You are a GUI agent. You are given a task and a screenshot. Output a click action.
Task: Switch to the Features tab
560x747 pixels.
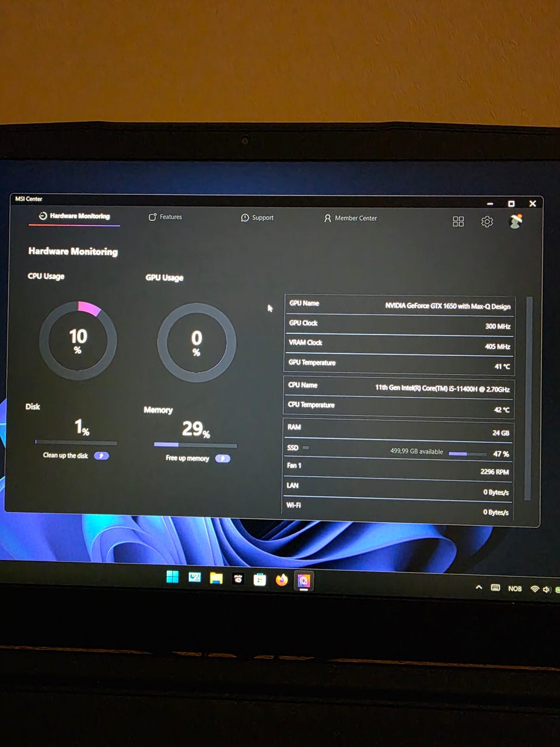(x=165, y=217)
